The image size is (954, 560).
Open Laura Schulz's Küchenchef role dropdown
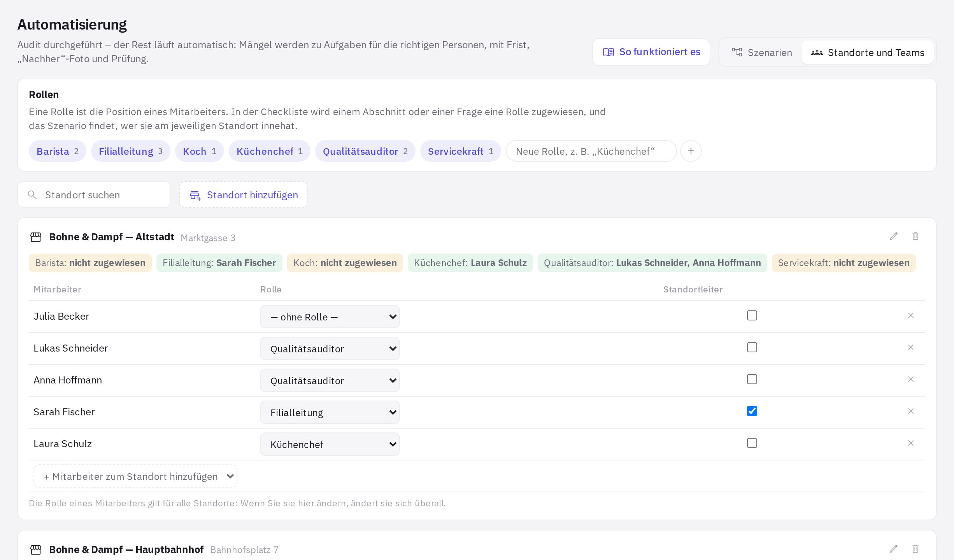tap(330, 444)
